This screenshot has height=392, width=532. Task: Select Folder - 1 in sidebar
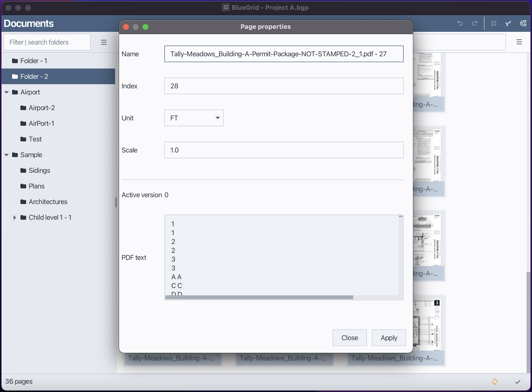click(x=34, y=61)
